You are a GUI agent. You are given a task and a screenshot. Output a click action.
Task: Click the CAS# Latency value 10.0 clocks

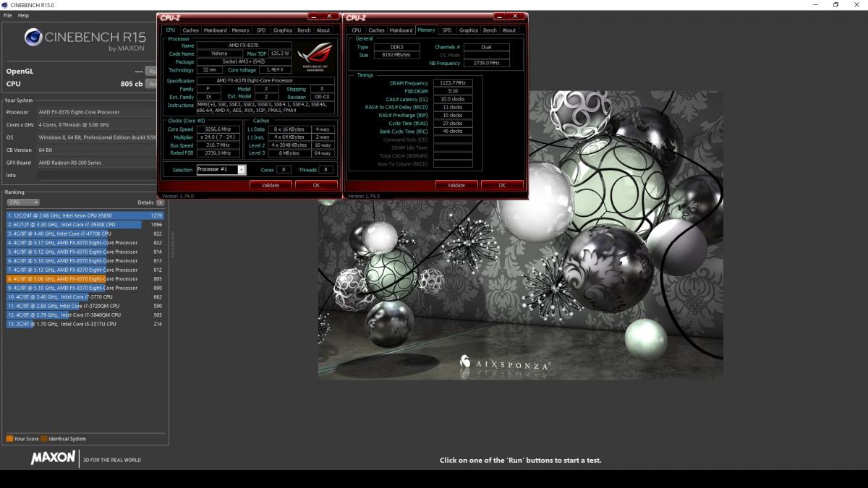tap(453, 99)
